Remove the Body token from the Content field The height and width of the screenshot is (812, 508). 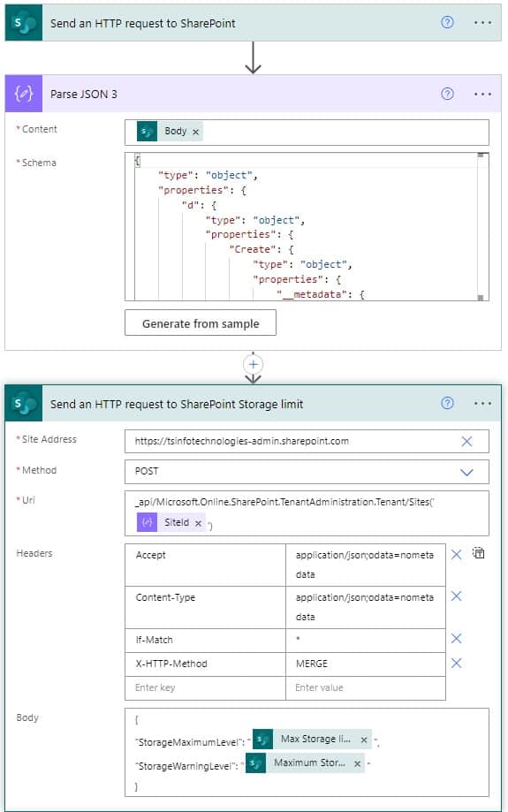click(196, 132)
